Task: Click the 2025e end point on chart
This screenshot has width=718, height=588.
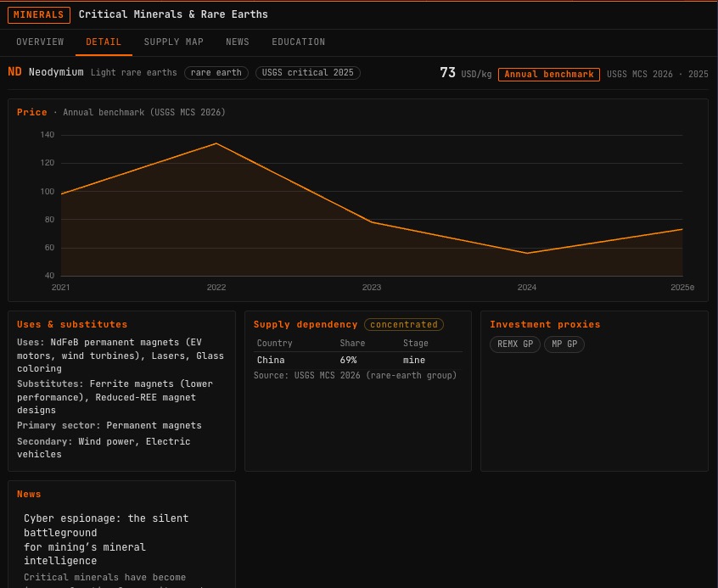Action: pyautogui.click(x=682, y=229)
